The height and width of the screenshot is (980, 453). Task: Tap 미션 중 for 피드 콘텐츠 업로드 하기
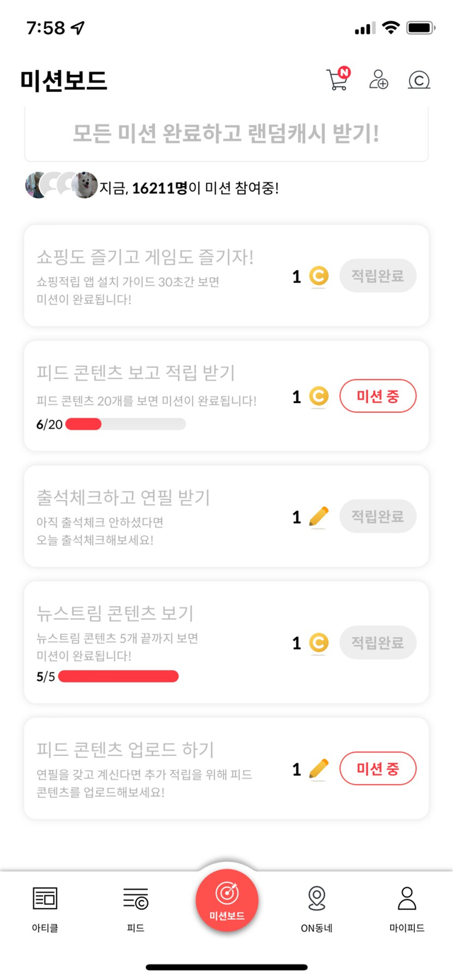coord(378,769)
